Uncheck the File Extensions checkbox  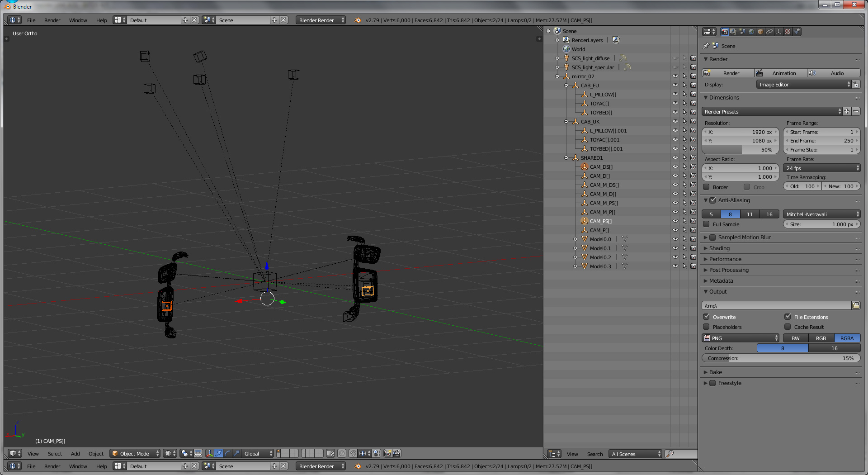click(788, 317)
